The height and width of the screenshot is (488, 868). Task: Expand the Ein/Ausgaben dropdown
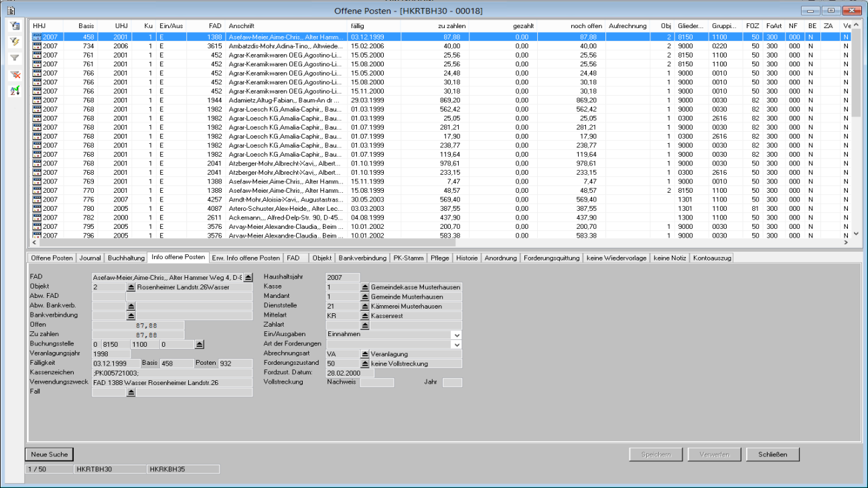point(456,335)
